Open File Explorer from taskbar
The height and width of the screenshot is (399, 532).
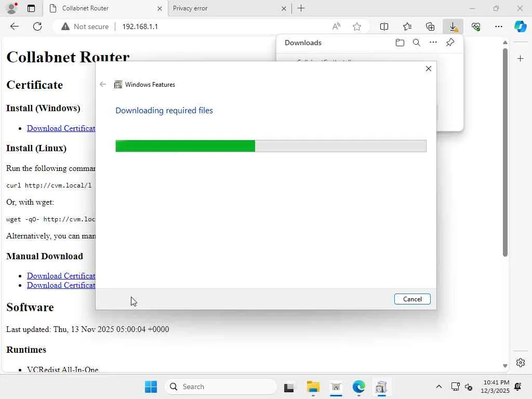(x=313, y=387)
